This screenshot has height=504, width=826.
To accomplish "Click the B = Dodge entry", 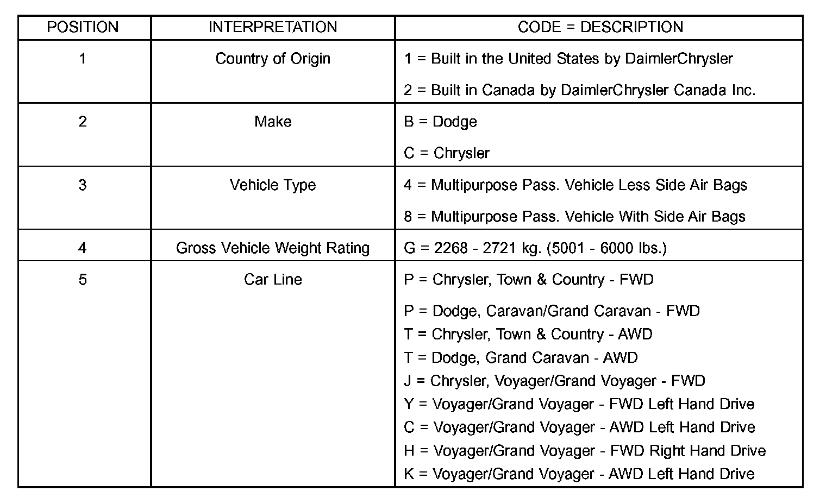I will click(440, 122).
